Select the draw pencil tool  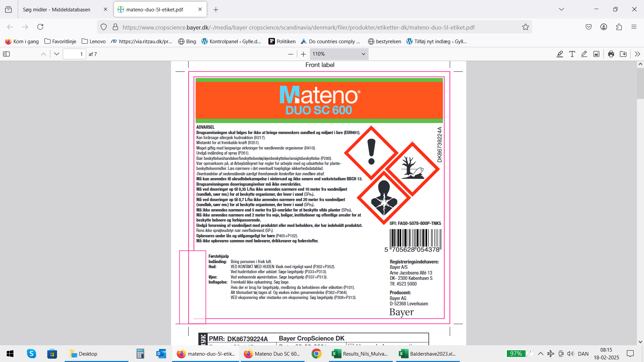(584, 54)
